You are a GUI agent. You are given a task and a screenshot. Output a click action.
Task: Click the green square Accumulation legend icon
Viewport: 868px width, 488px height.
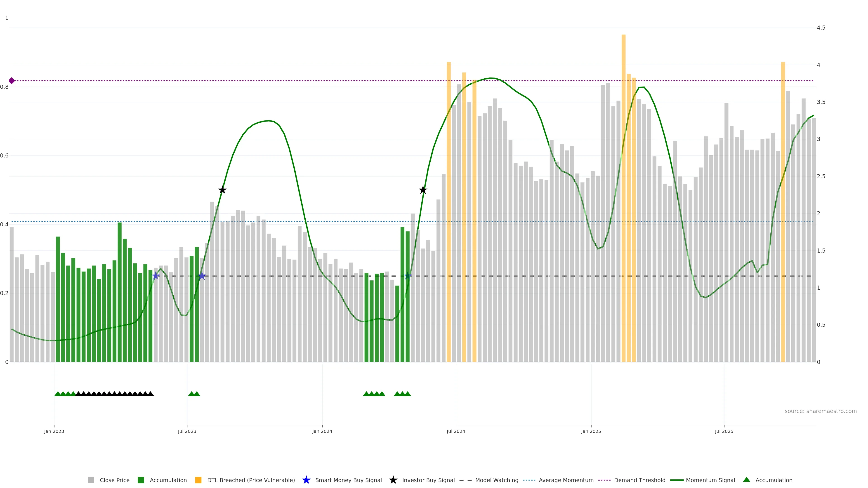click(141, 480)
